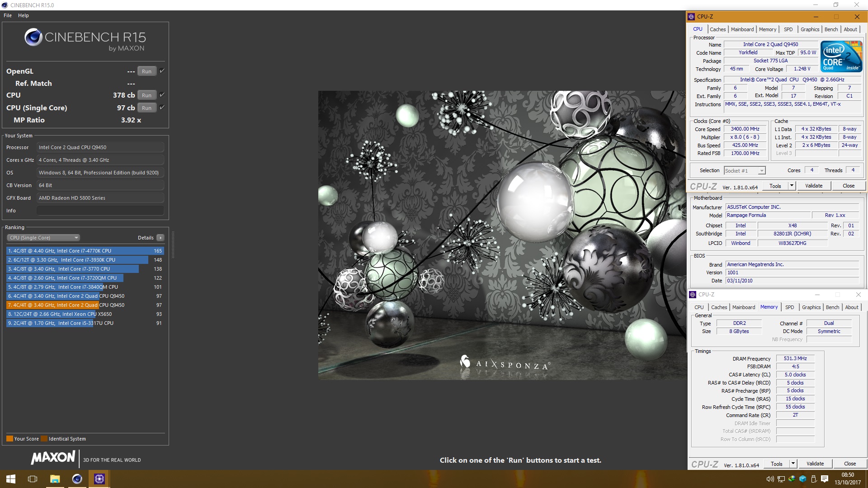Screen dimensions: 868x488
Task: Switch to SPD tab in top CPU-Z window
Action: pyautogui.click(x=788, y=29)
